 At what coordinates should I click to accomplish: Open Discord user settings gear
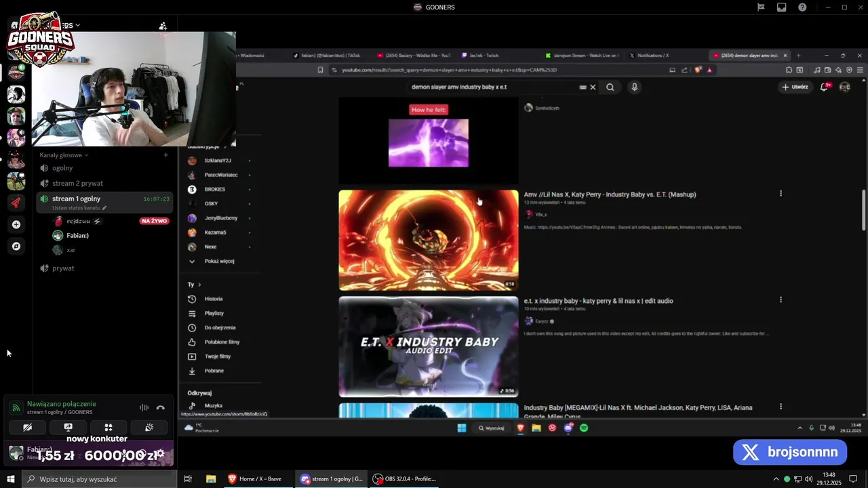[161, 453]
